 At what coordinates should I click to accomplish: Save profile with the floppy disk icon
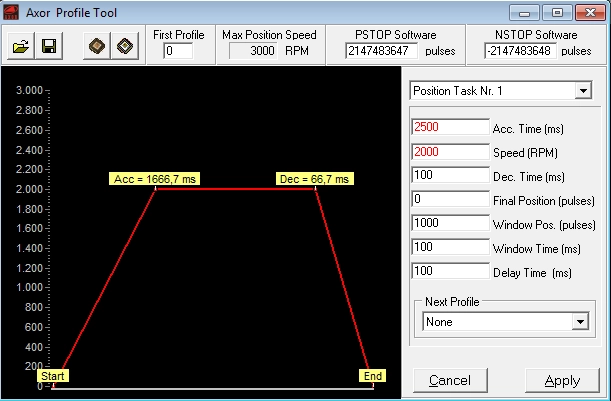pos(49,46)
